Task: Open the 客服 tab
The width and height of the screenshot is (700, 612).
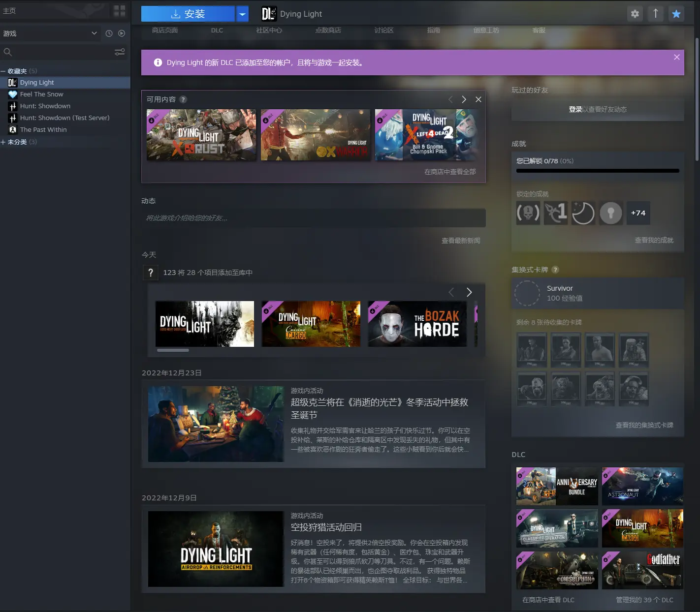Action: (x=539, y=30)
